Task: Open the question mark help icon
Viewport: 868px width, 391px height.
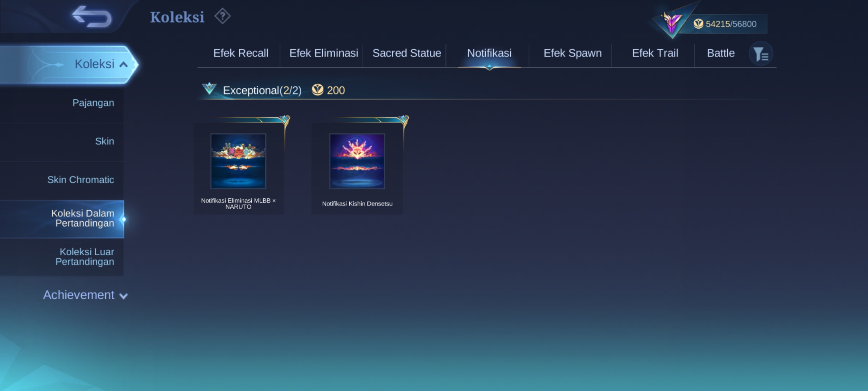Action: point(222,16)
